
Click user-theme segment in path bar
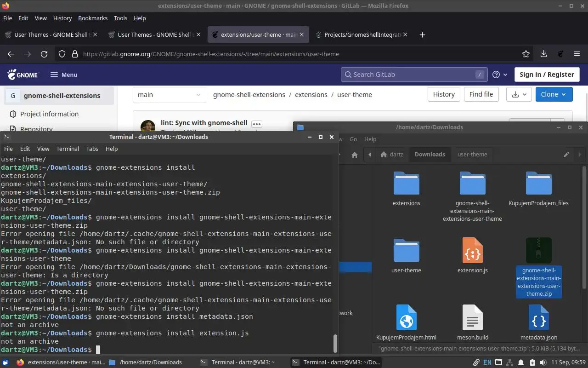472,155
